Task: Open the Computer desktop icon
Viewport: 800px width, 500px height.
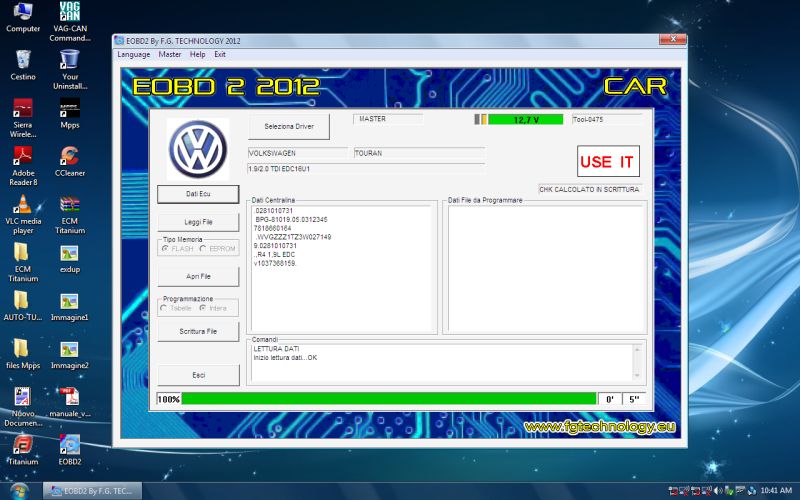Action: point(23,17)
